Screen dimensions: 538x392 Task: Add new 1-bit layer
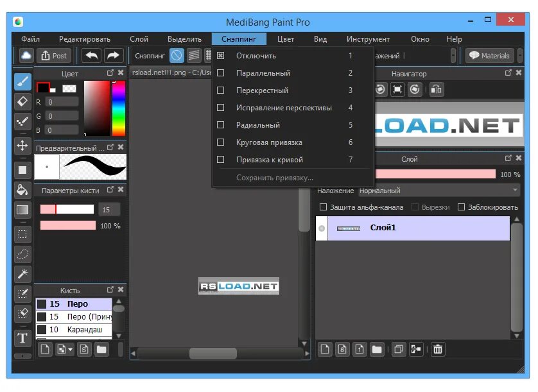[360, 350]
